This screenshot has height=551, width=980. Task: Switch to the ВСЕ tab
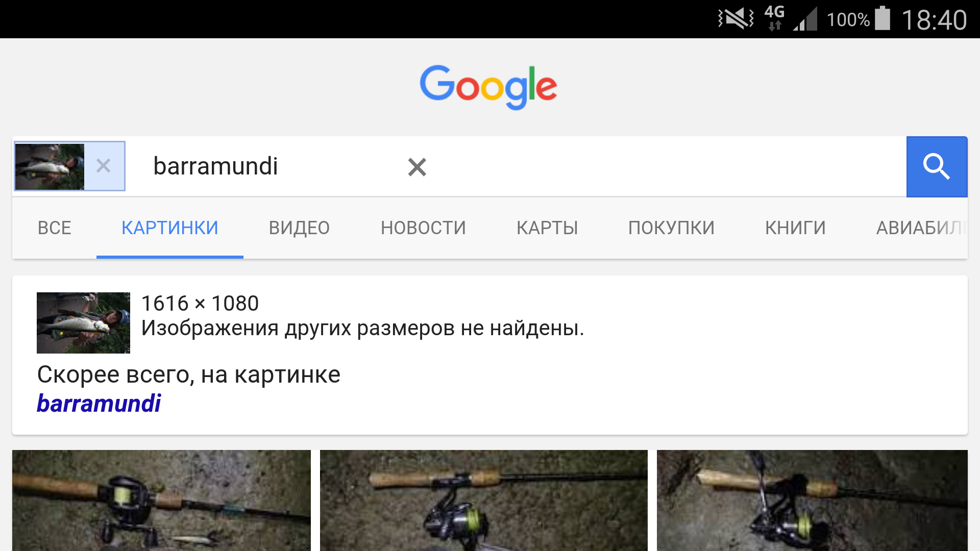point(55,228)
